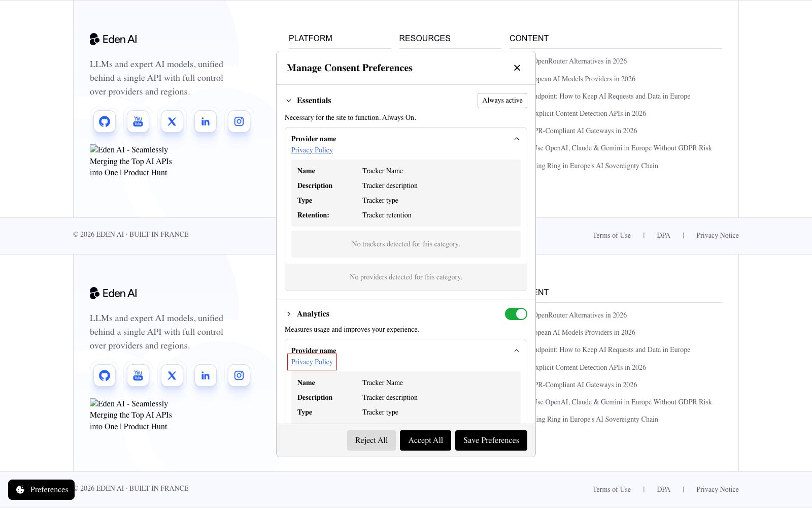Viewport: 812px width, 508px height.
Task: Open the Instagram icon in lower footer
Action: (x=239, y=375)
